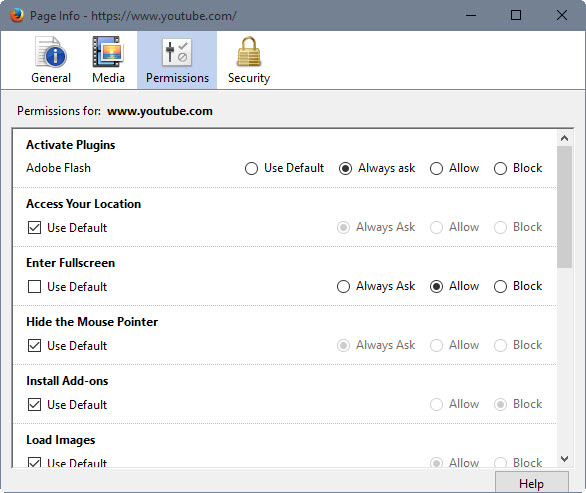Click the Adobe Flash label

(x=58, y=168)
